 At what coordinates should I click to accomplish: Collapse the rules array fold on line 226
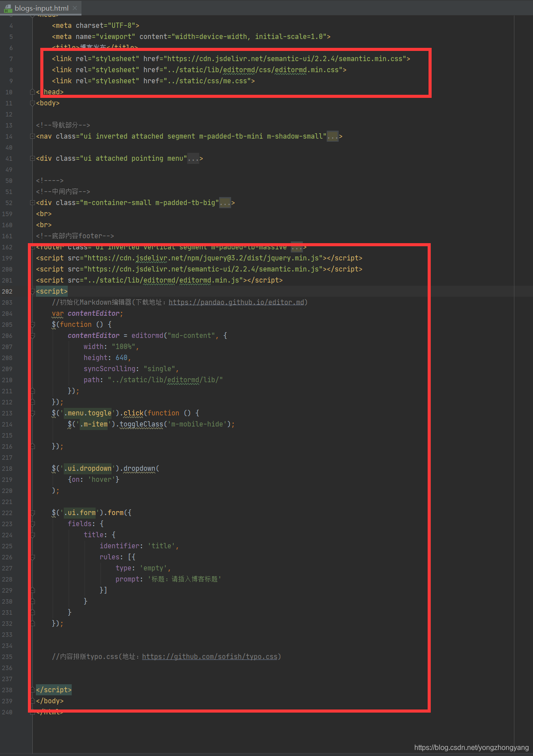point(32,557)
